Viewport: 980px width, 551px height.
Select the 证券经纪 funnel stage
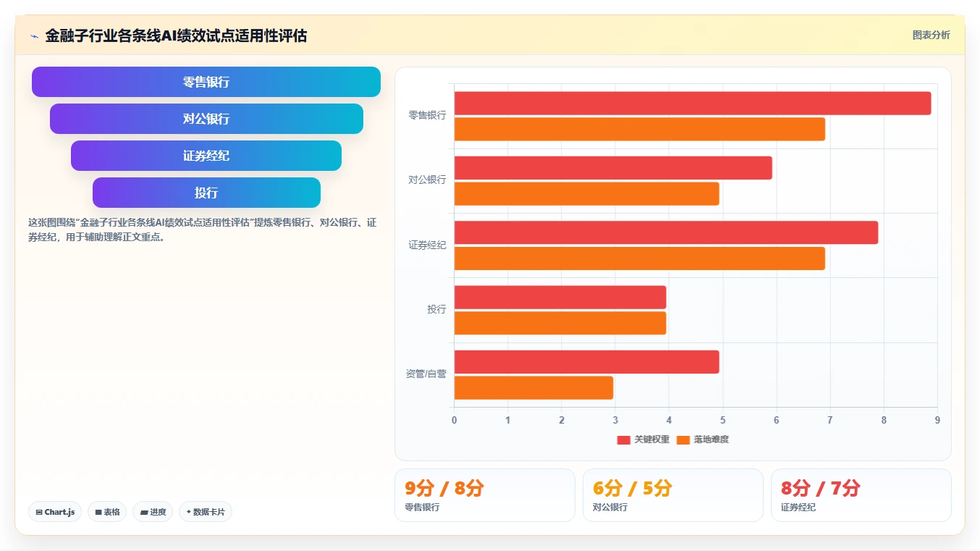(x=206, y=156)
